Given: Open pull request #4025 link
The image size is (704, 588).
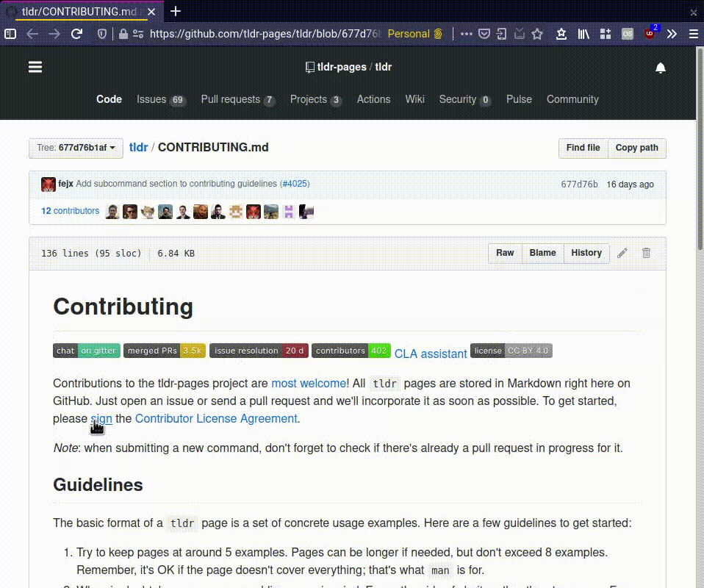Looking at the screenshot, I should pos(295,184).
